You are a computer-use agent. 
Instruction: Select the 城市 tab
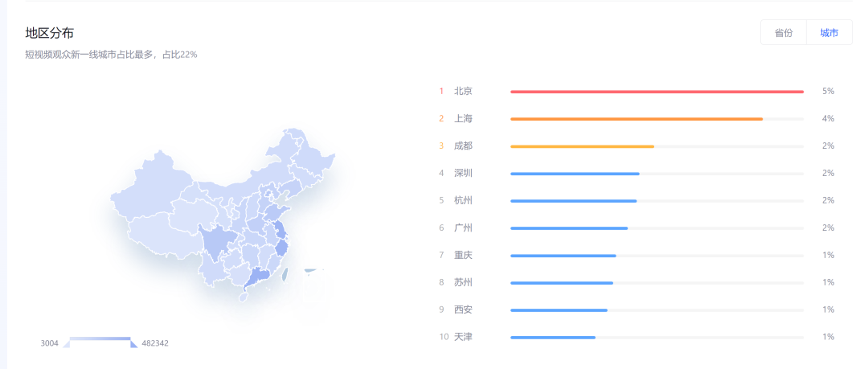[x=829, y=33]
